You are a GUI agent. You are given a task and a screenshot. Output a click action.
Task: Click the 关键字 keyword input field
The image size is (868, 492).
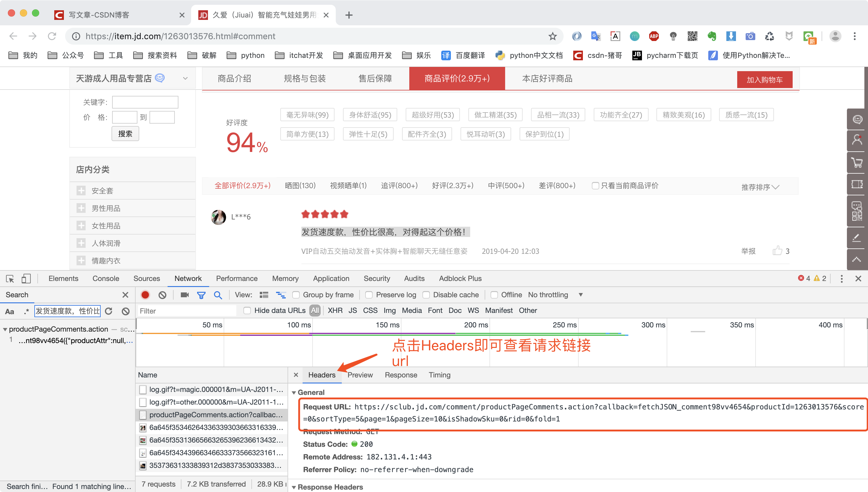point(145,102)
